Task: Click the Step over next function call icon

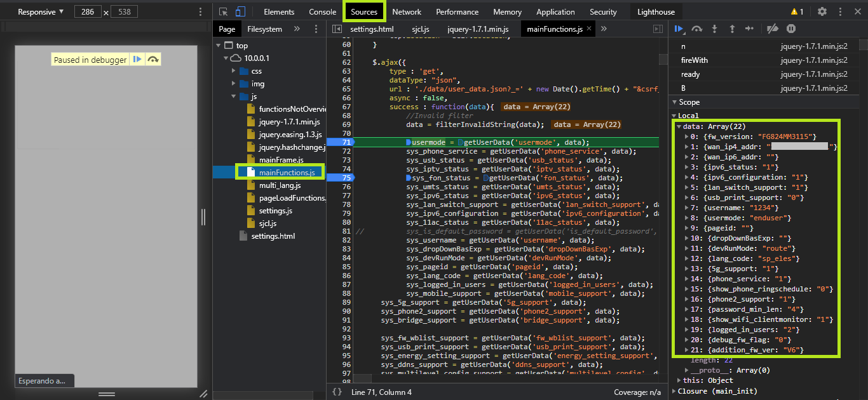Action: coord(697,29)
